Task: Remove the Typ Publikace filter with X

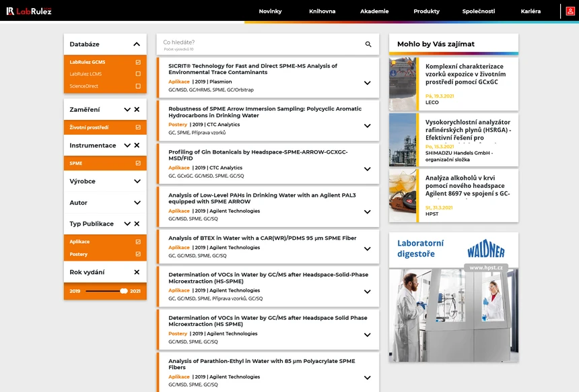Action: (x=137, y=224)
